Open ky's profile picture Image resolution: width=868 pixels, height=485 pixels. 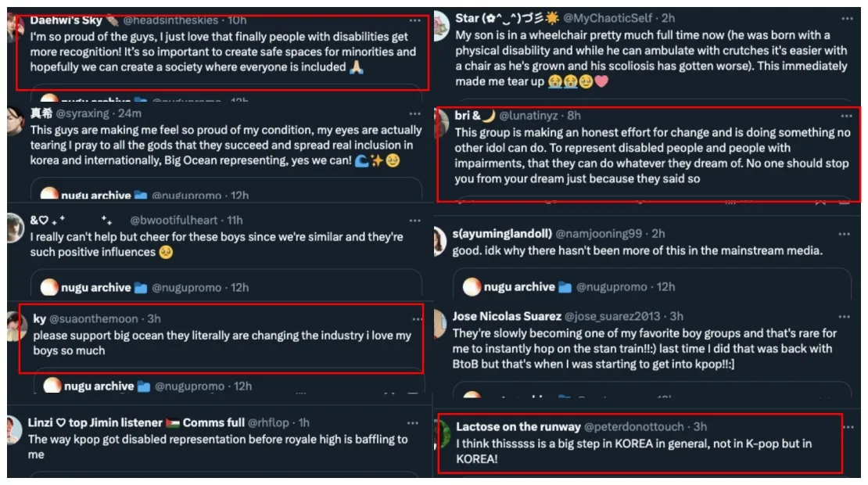click(x=16, y=325)
